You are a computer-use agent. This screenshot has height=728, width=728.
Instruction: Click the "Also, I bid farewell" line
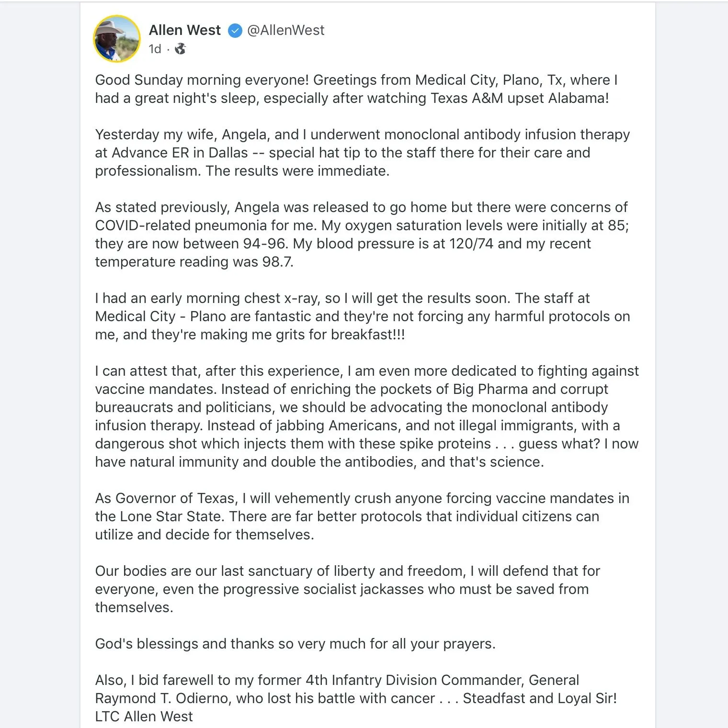click(337, 680)
